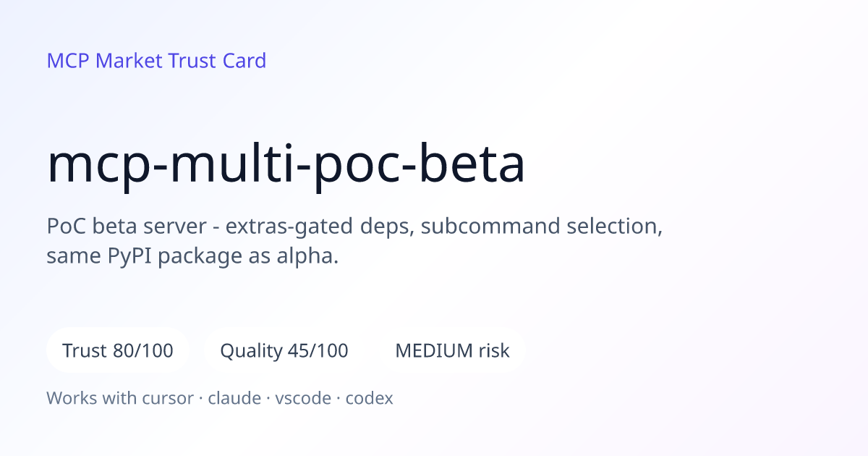Select the Trust 80/100 badge
This screenshot has height=456, width=868.
pyautogui.click(x=118, y=351)
